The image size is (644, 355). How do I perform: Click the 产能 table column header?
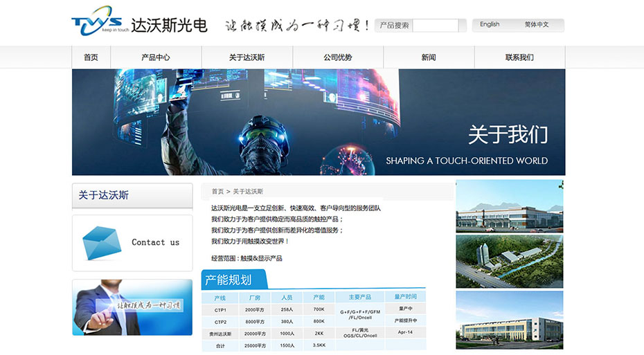[319, 297]
